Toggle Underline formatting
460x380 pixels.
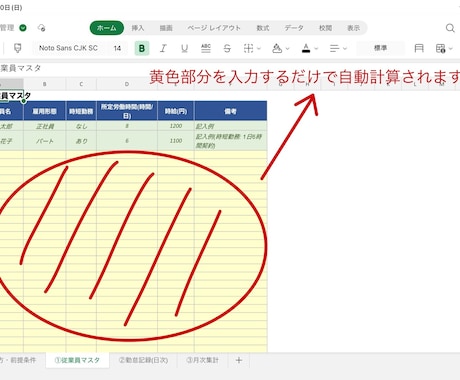[184, 48]
